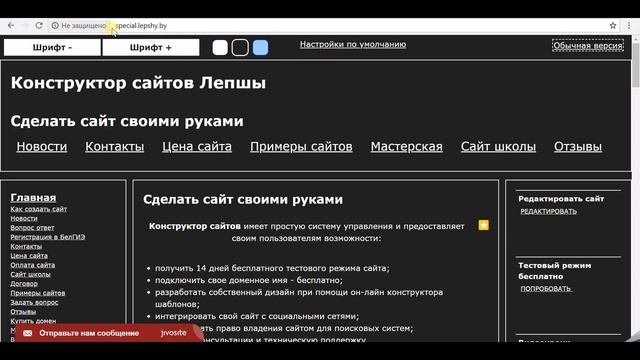
Task: Click the address bar URL special.lepshy.by
Action: pyautogui.click(x=141, y=25)
